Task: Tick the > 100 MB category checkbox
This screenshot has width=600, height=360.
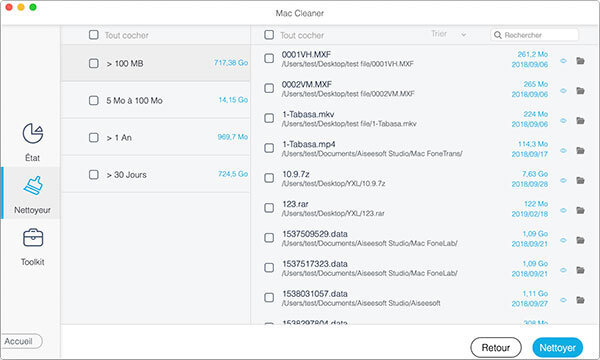Action: pos(94,63)
